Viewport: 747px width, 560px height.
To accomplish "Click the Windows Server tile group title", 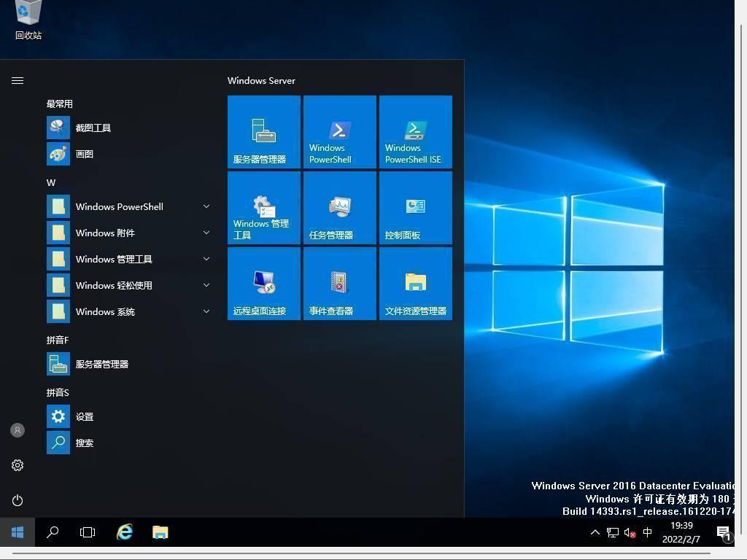I will pos(262,80).
